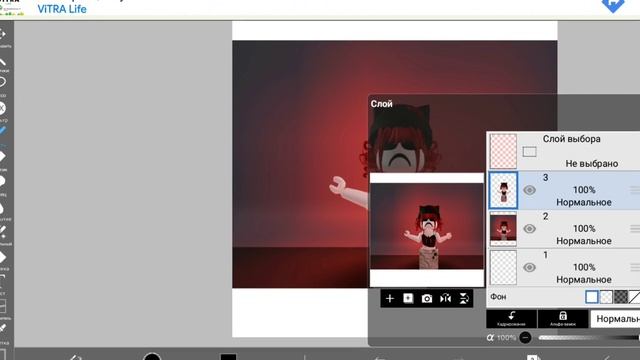Screen dimensions: 640x360
Task: Merge layer down with the merge arrows icon
Action: 464,299
